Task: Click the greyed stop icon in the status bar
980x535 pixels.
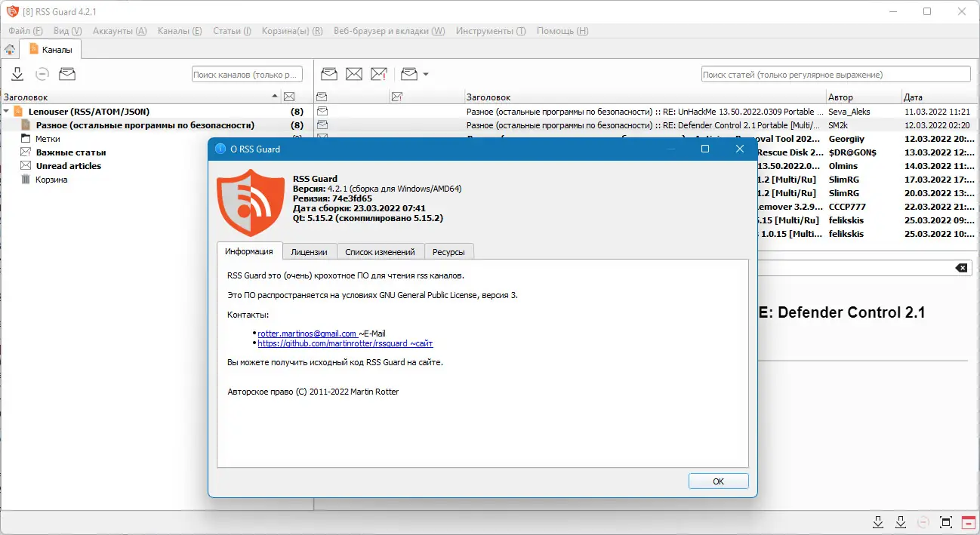Action: coord(923,522)
